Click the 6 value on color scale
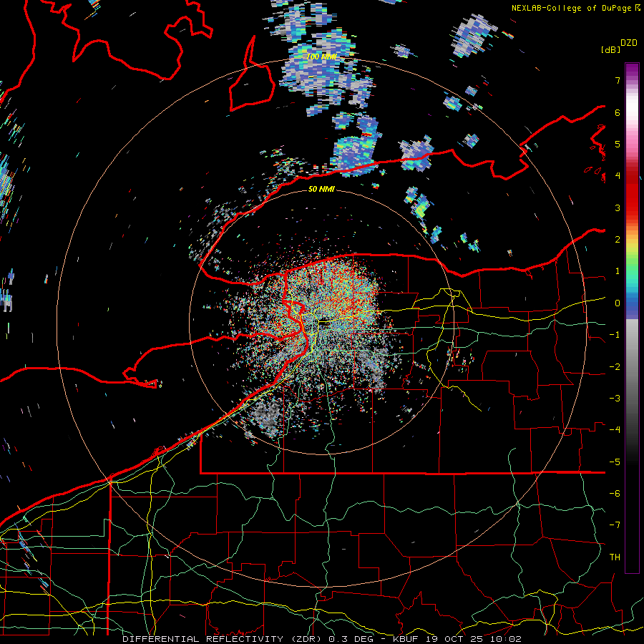 [618, 112]
